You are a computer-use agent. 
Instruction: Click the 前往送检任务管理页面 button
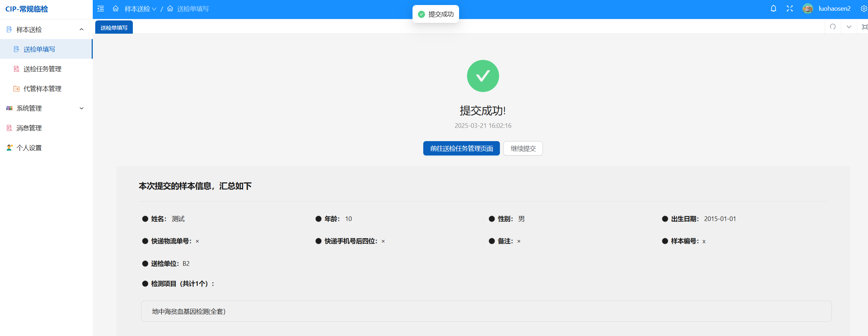pos(461,148)
